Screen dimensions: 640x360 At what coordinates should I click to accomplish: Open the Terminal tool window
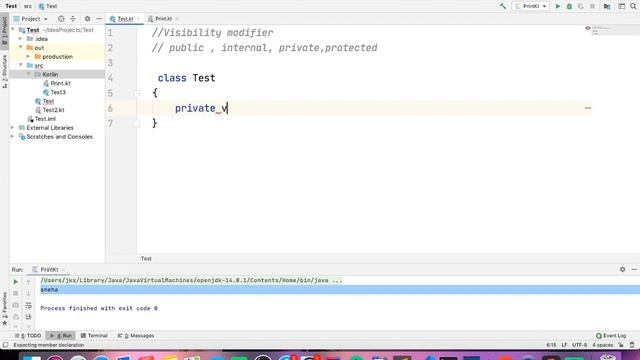94,336
